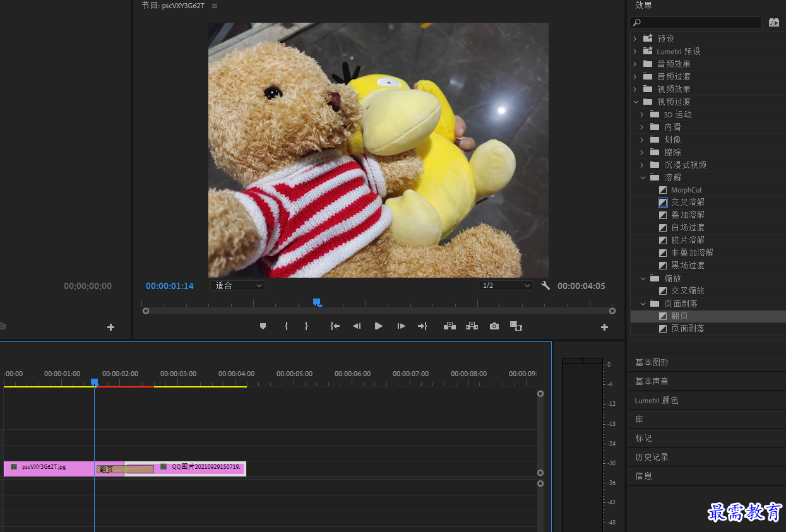Viewport: 786px width, 532px height.
Task: Select the 叠加溶解 transition
Action: click(688, 215)
